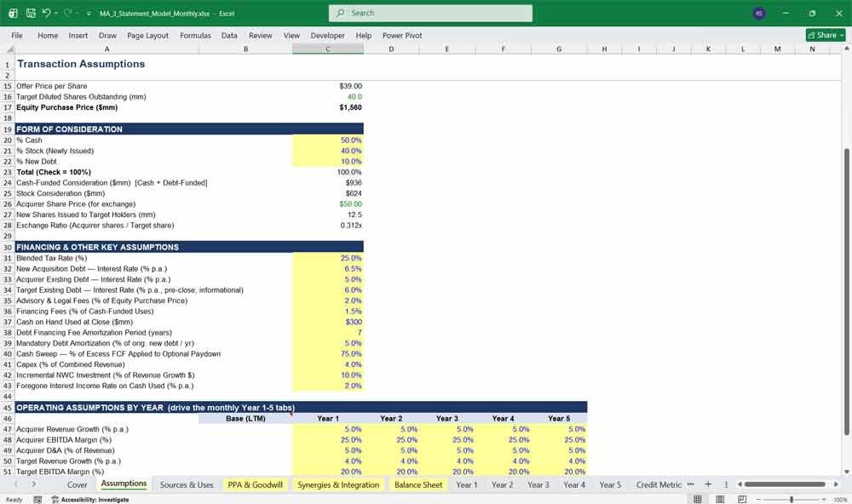Open the Draw ribbon tab
Image resolution: width=852 pixels, height=504 pixels.
(x=107, y=35)
